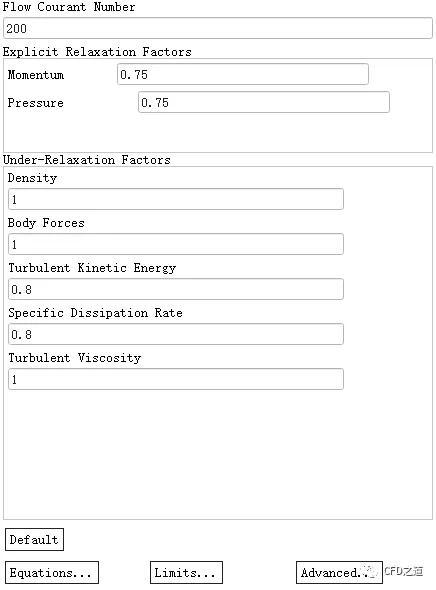The image size is (436, 590).
Task: Click the CFD之道 watermark text
Action: tap(404, 571)
